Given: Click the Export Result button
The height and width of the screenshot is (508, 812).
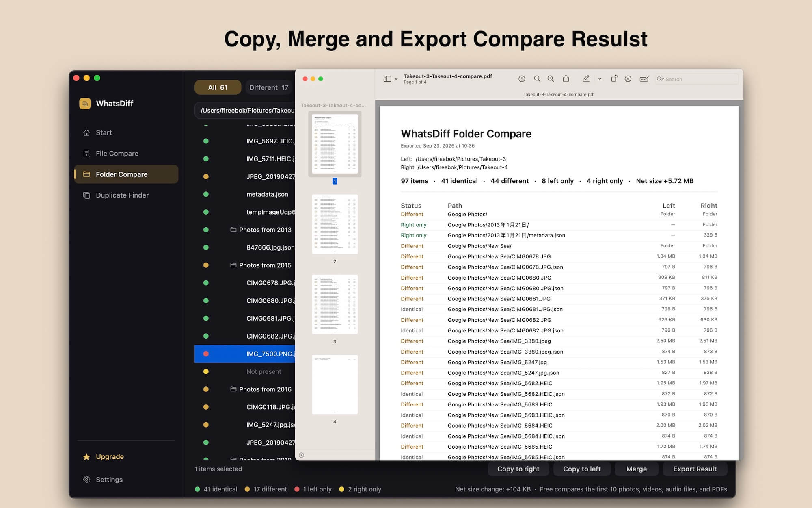Looking at the screenshot, I should coord(695,469).
